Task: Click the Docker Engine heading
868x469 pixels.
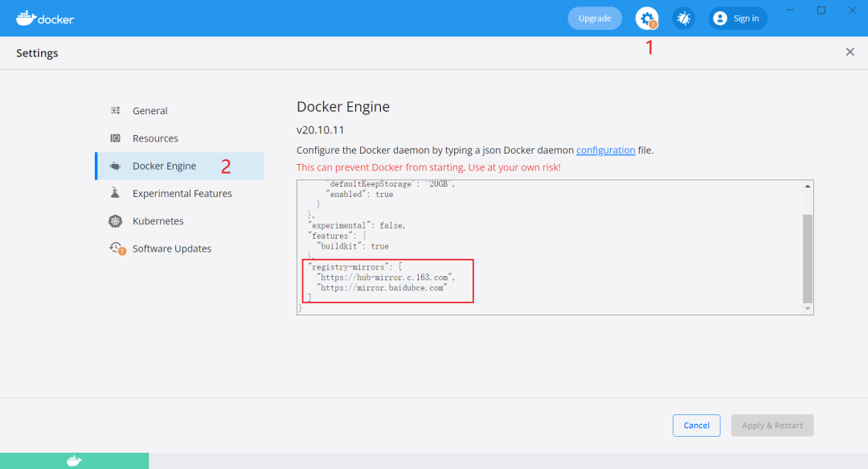Action: (x=343, y=106)
